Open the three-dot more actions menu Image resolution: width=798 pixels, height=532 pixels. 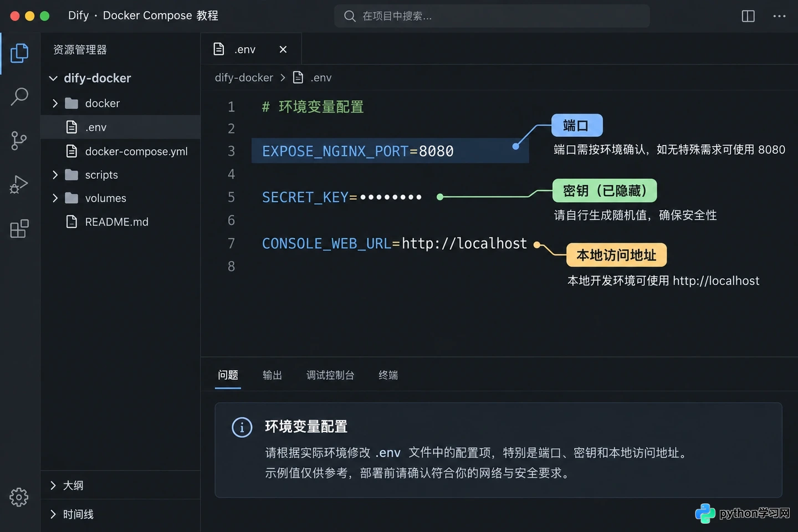(x=779, y=16)
